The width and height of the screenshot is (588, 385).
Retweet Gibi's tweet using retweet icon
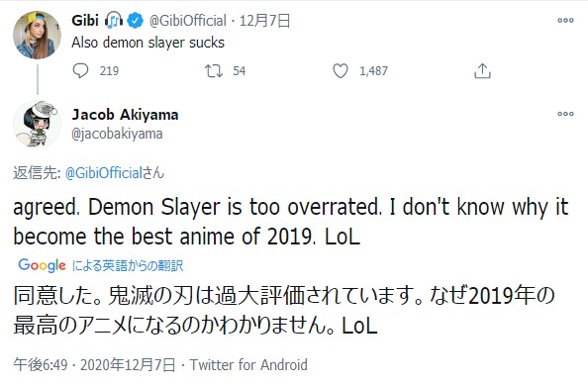click(214, 71)
